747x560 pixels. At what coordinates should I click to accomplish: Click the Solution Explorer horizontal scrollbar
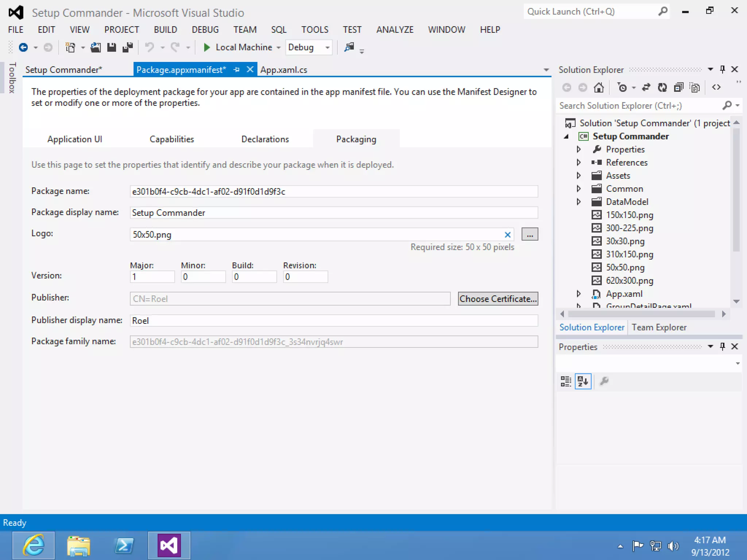tap(641, 314)
